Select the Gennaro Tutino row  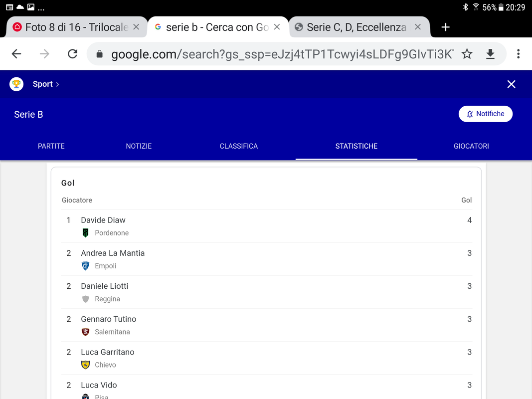tap(266, 325)
